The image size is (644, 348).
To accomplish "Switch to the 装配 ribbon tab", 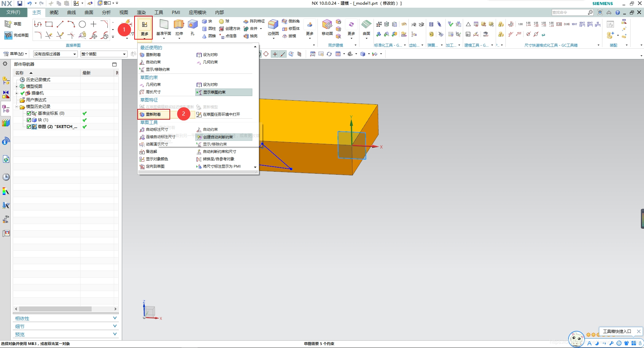I will click(x=54, y=12).
